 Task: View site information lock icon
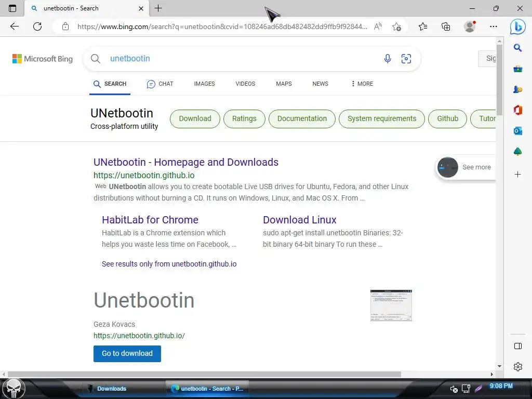click(65, 26)
